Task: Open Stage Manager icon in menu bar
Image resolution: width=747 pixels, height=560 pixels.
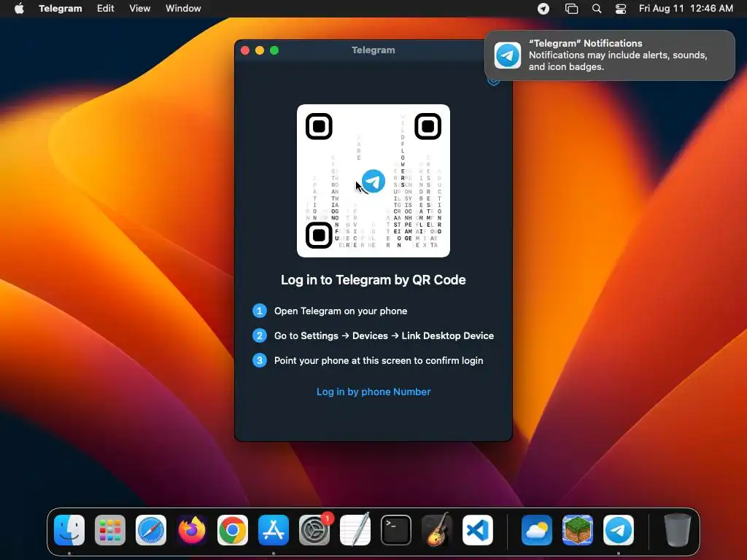Action: click(571, 9)
